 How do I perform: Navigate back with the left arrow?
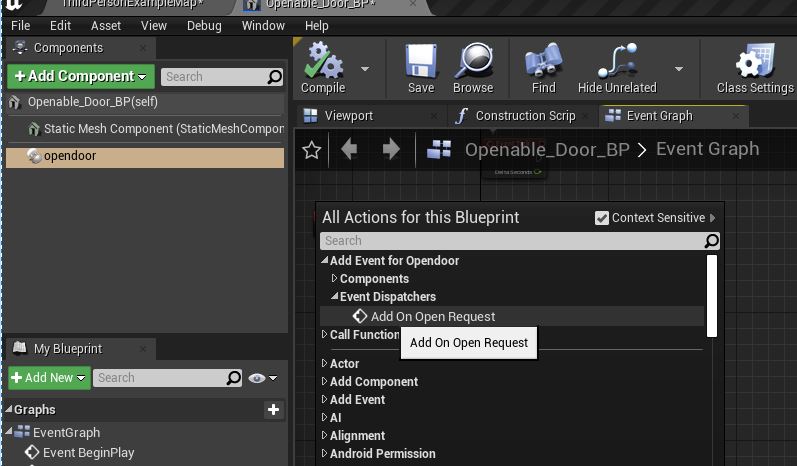tap(349, 149)
